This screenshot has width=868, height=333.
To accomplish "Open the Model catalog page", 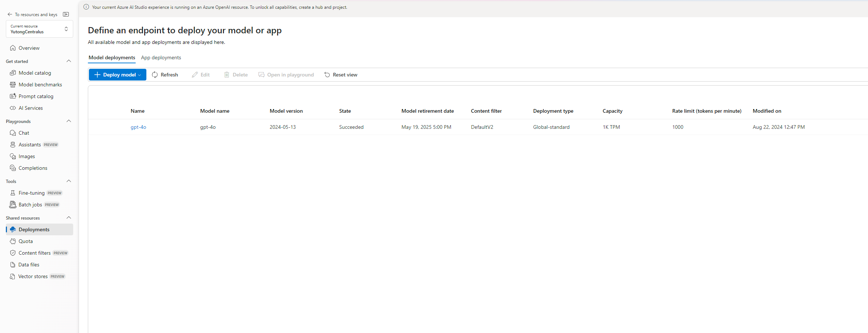I will 35,73.
